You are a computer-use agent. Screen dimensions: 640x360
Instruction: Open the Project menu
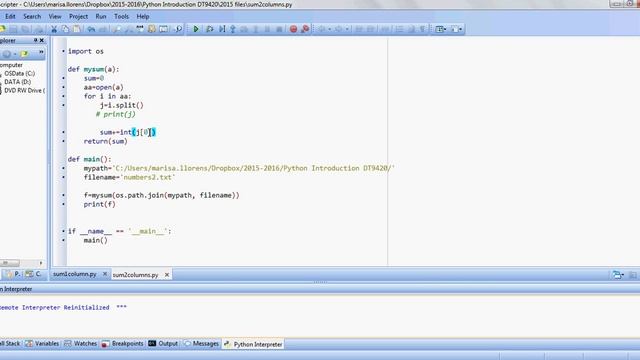click(x=78, y=16)
